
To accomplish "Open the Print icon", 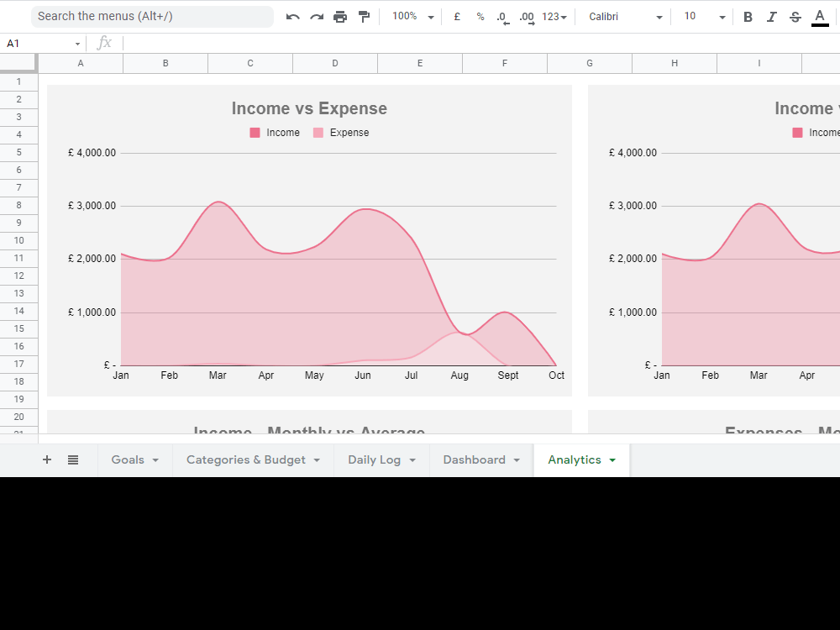I will tap(340, 16).
